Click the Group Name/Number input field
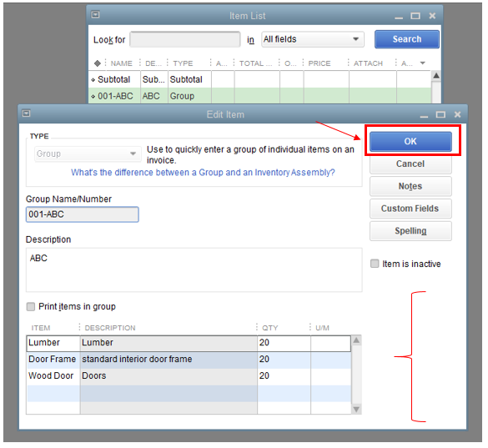 [83, 214]
